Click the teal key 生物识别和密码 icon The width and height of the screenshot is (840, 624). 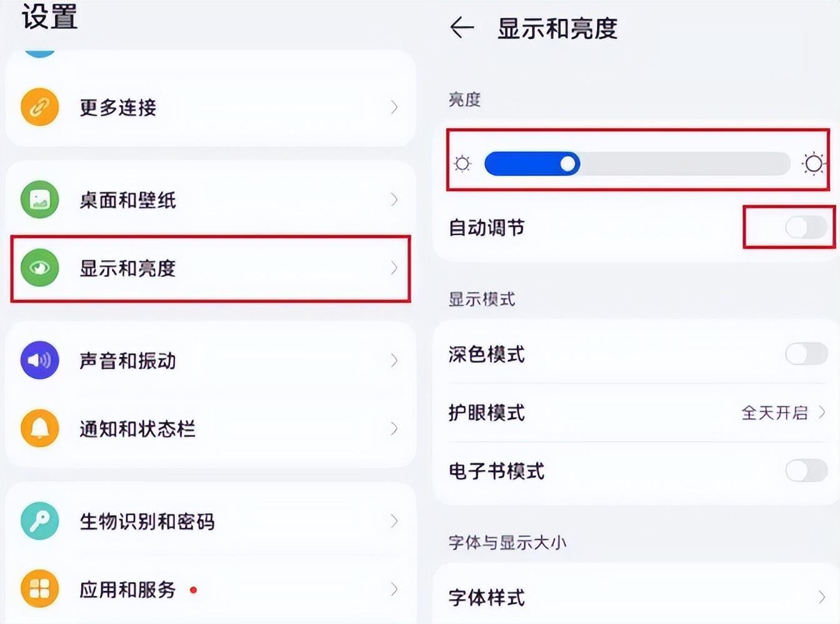point(39,521)
